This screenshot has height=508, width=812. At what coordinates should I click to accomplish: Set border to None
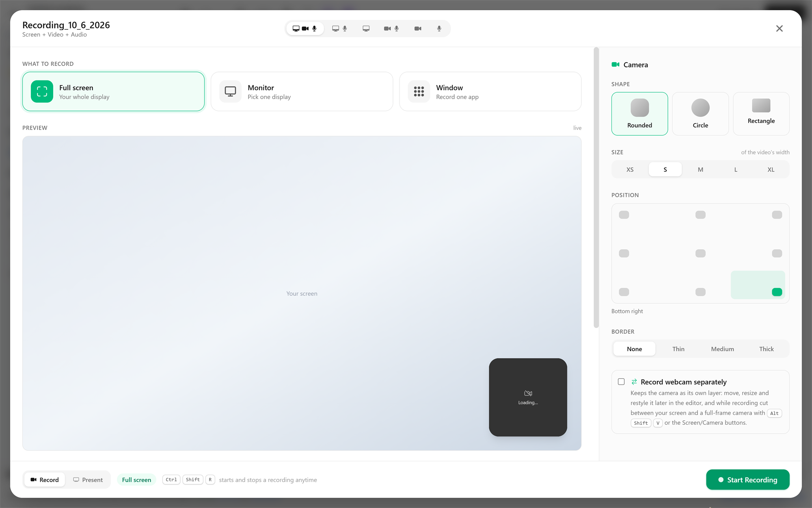click(x=634, y=349)
